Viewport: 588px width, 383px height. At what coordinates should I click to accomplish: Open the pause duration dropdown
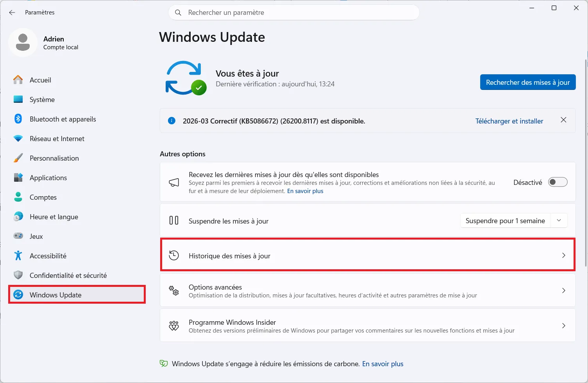(x=559, y=220)
